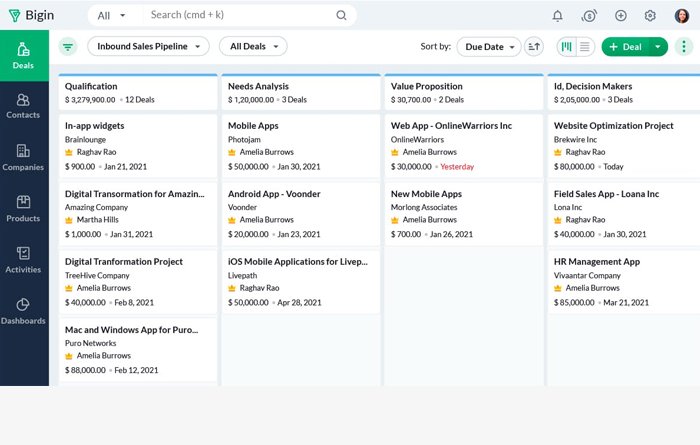Go to the Dashboards module
Image resolution: width=700 pixels, height=445 pixels.
tap(23, 312)
